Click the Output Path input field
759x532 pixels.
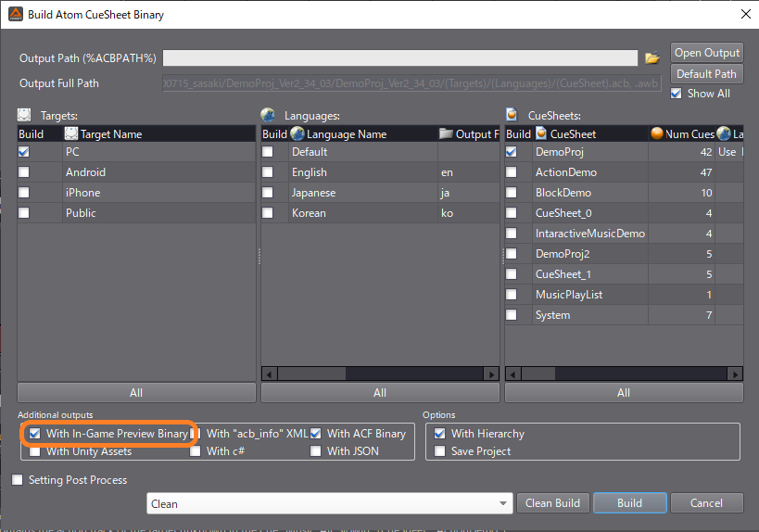(400, 57)
